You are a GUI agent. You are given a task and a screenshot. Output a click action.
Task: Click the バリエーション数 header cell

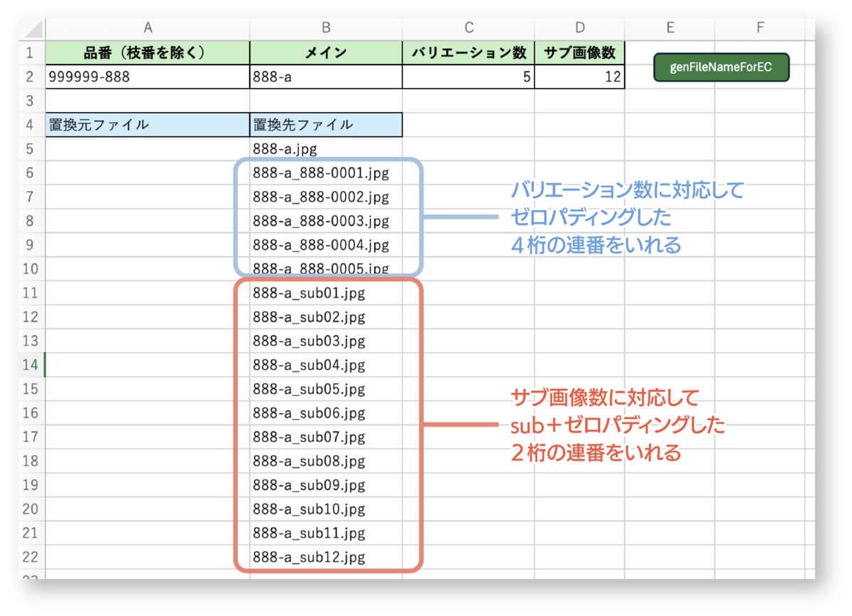pos(469,53)
